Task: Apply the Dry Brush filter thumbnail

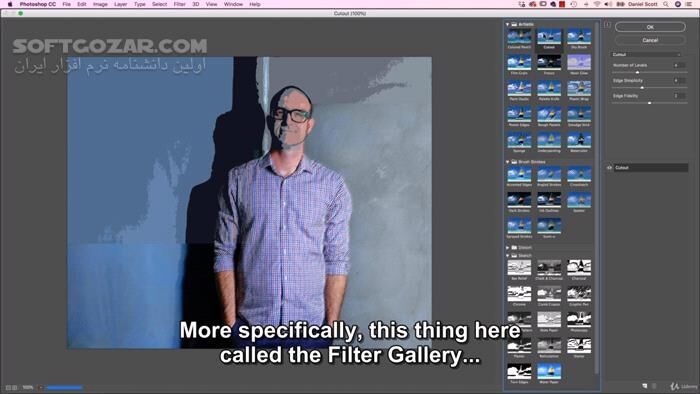Action: 579,37
